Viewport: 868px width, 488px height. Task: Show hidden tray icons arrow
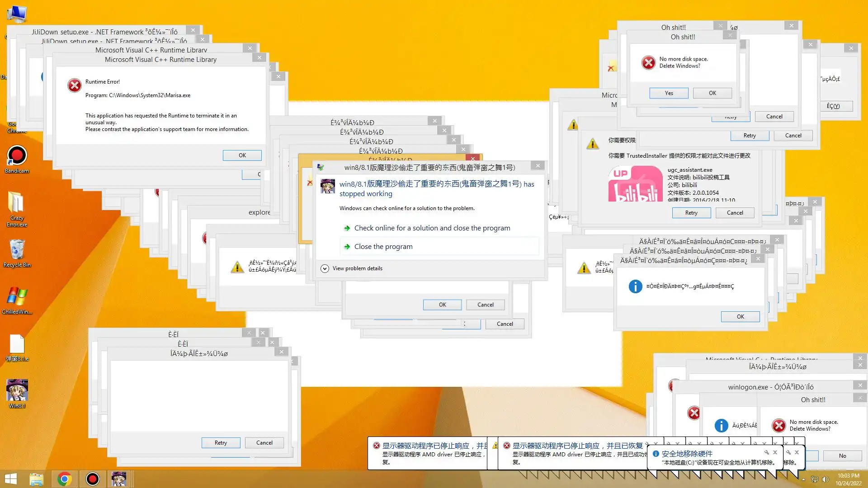click(803, 479)
